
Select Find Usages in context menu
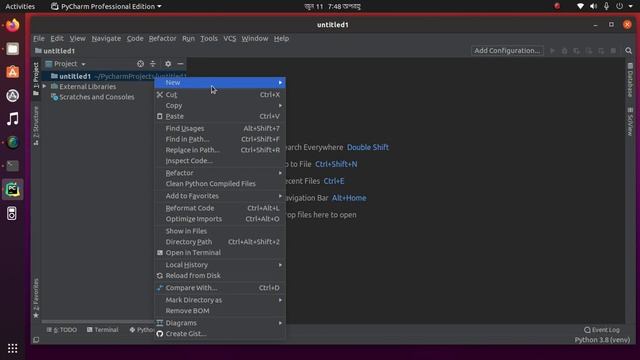click(220, 129)
